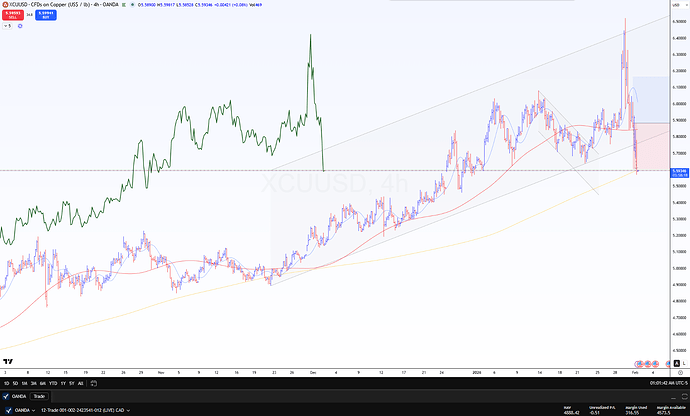The width and height of the screenshot is (690, 416).
Task: Select the 1Y time range
Action: pos(63,383)
